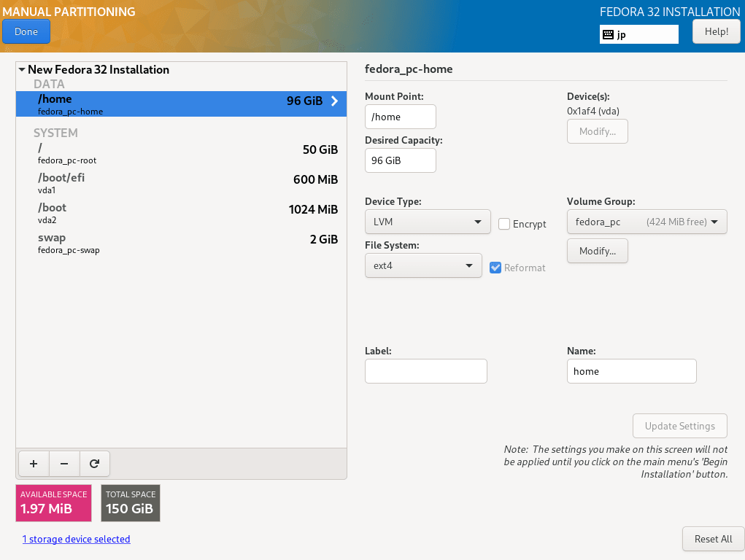Enable the Encrypt checkbox
Screen dimensions: 745x560
pyautogui.click(x=504, y=224)
